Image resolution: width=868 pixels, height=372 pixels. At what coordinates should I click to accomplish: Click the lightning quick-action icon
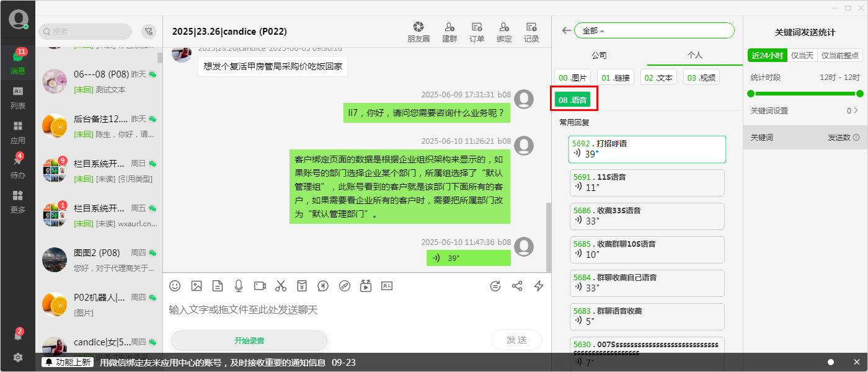click(x=539, y=286)
